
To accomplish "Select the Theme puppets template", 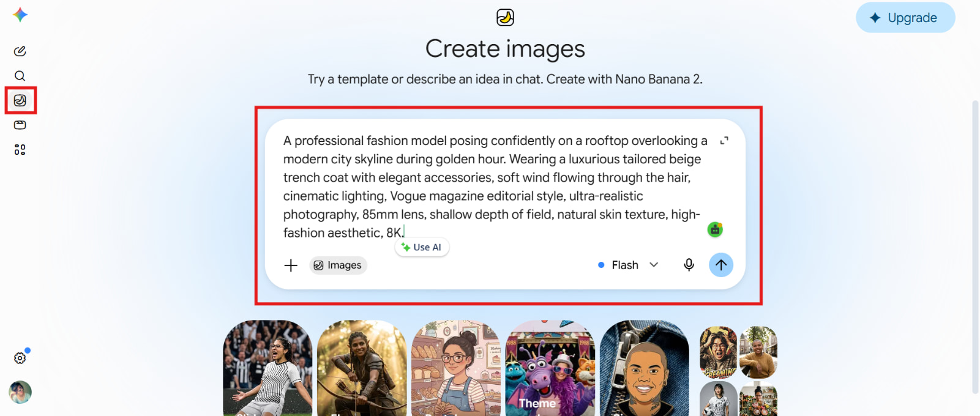I will pos(550,368).
